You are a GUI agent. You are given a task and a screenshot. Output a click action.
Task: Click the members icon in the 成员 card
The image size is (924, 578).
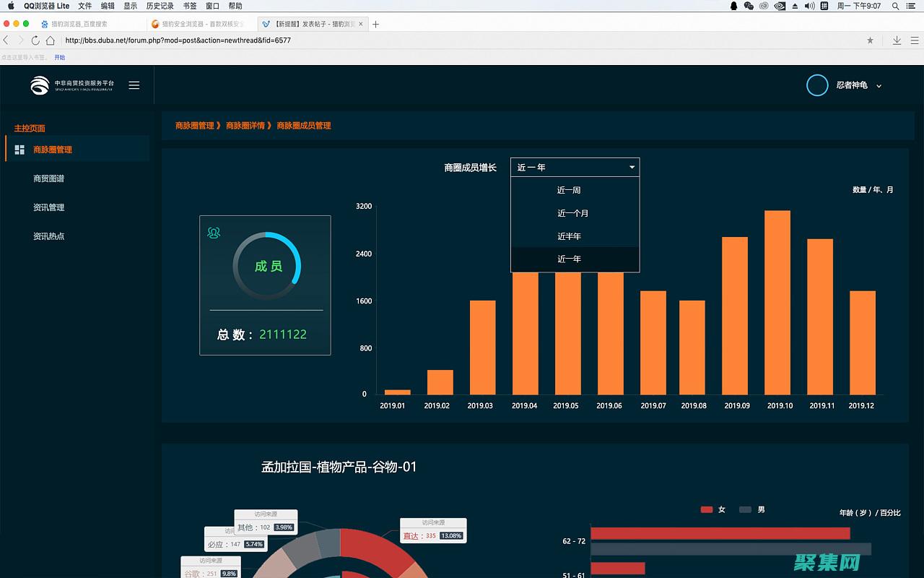tap(214, 233)
